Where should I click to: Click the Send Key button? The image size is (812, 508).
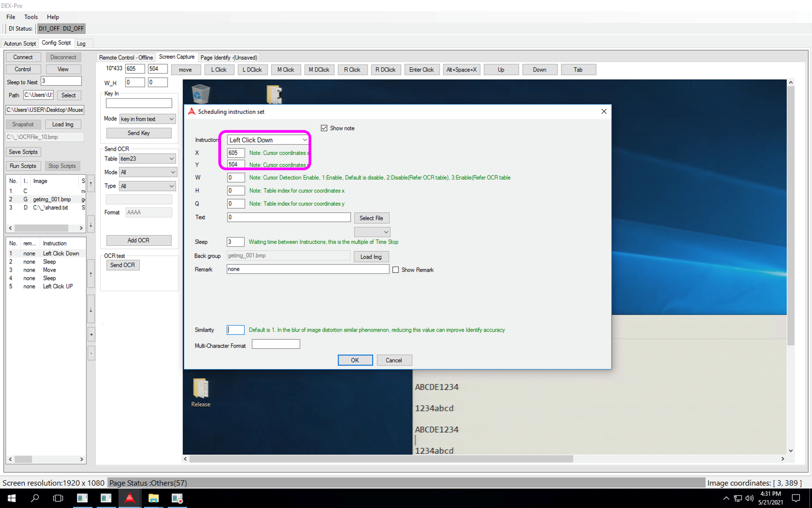[138, 133]
